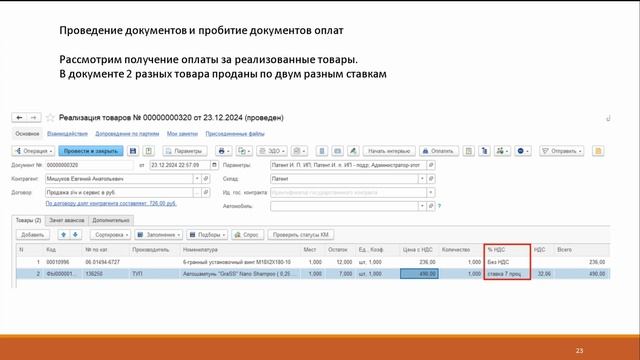Viewport: 640px width, 360px height.
Task: Go forward with the right arrow button
Action: 34,118
